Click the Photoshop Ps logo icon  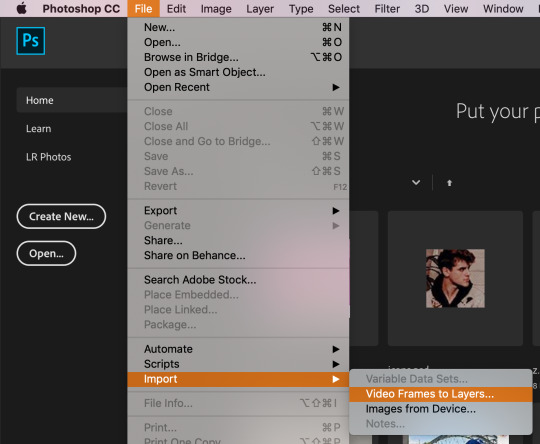[31, 41]
